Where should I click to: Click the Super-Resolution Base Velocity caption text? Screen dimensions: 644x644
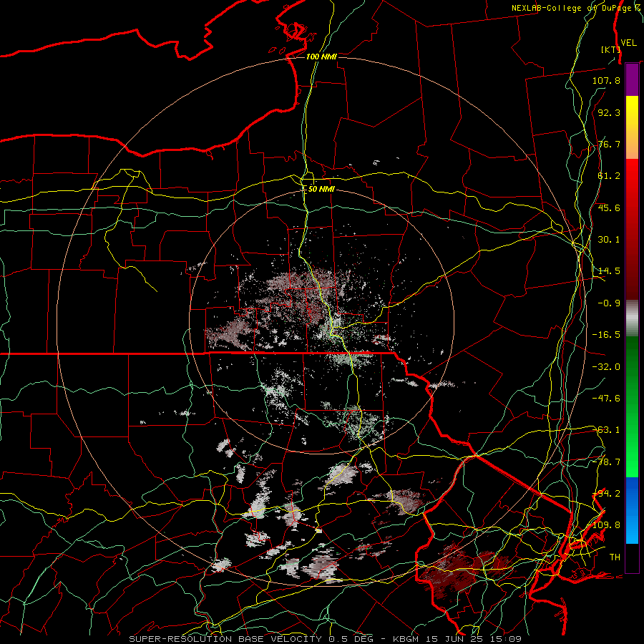325,639
